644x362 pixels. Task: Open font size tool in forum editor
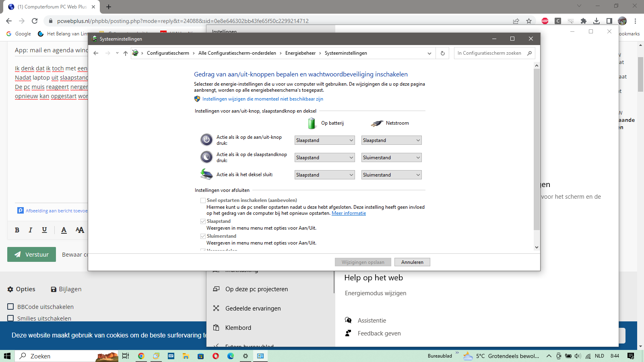80,230
